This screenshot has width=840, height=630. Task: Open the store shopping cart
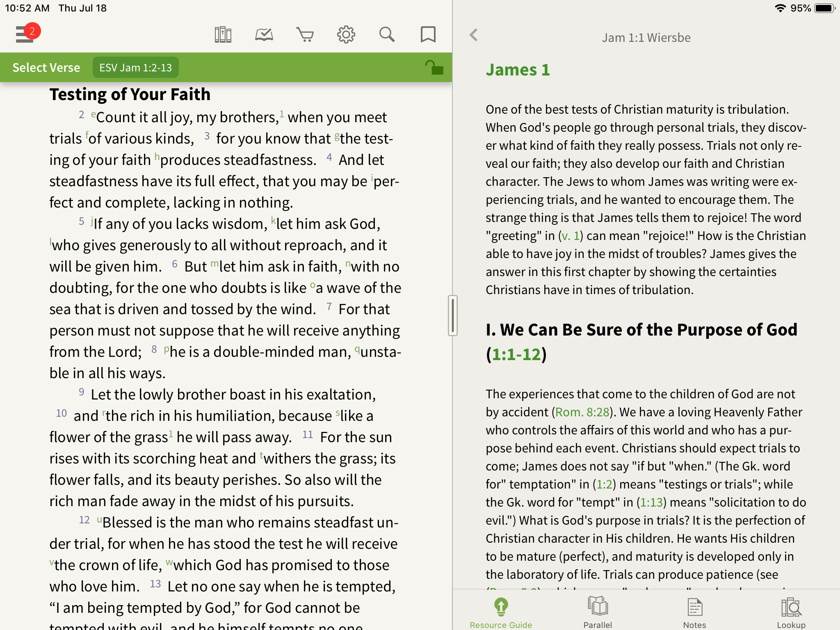tap(305, 35)
